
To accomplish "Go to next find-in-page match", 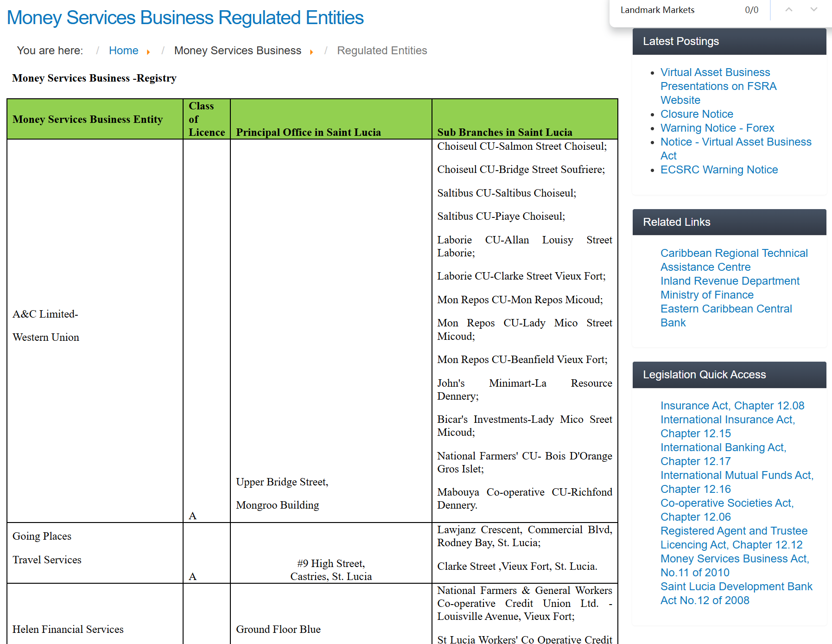I will (x=813, y=10).
